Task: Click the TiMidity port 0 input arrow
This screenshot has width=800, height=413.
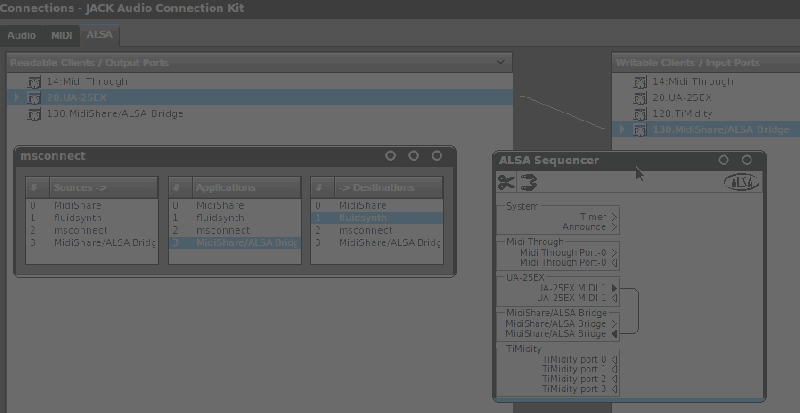Action: [x=614, y=359]
